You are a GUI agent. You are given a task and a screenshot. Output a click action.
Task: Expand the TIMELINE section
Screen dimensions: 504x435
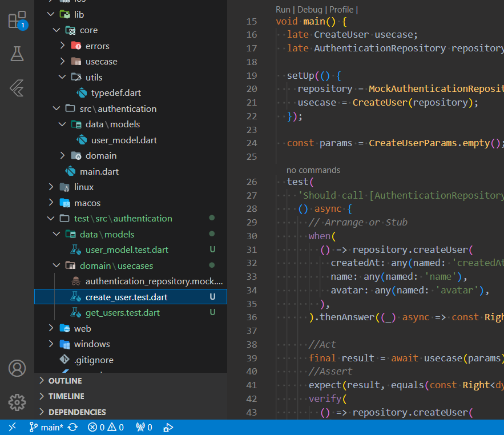tap(66, 396)
